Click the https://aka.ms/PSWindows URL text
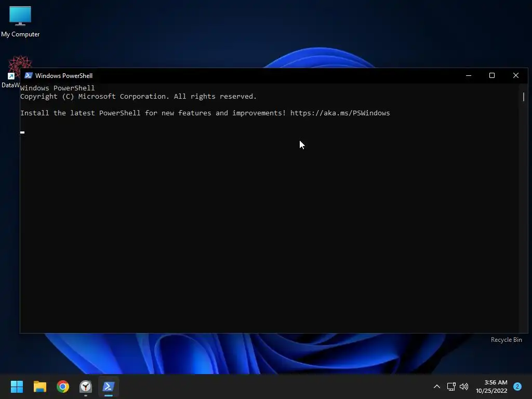532x399 pixels. (340, 113)
